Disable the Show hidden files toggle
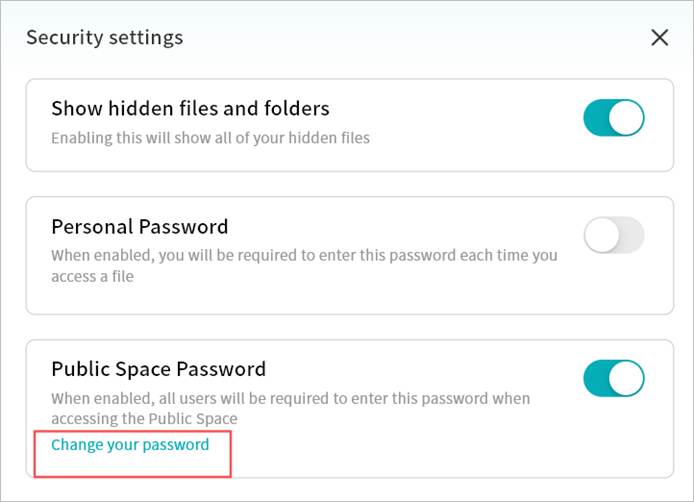This screenshot has width=694, height=502. [613, 118]
